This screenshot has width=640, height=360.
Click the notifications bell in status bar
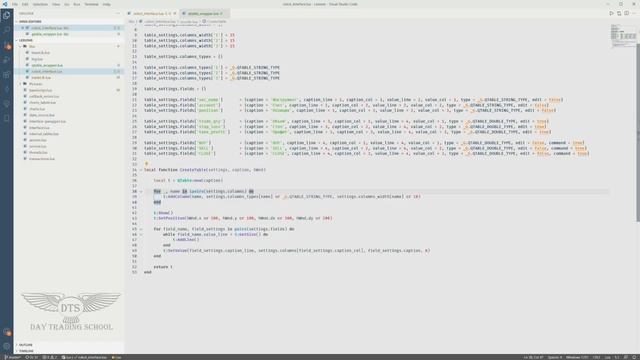point(635,357)
